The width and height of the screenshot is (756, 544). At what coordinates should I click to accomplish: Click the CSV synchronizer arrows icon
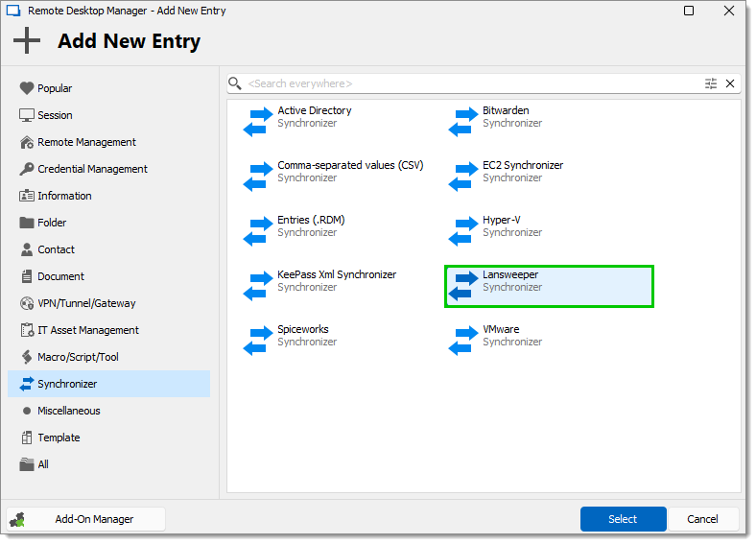click(258, 177)
